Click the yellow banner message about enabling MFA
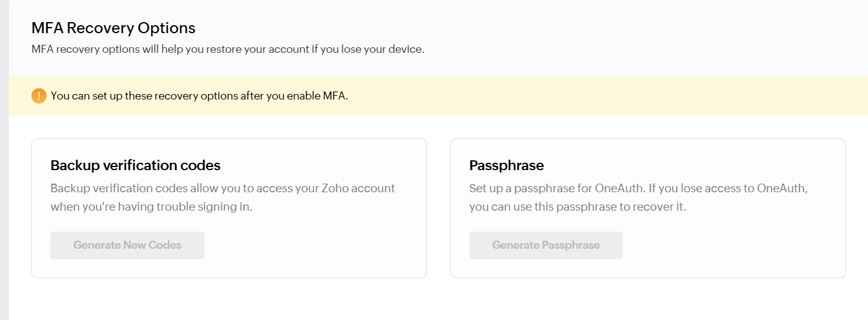 click(x=200, y=96)
